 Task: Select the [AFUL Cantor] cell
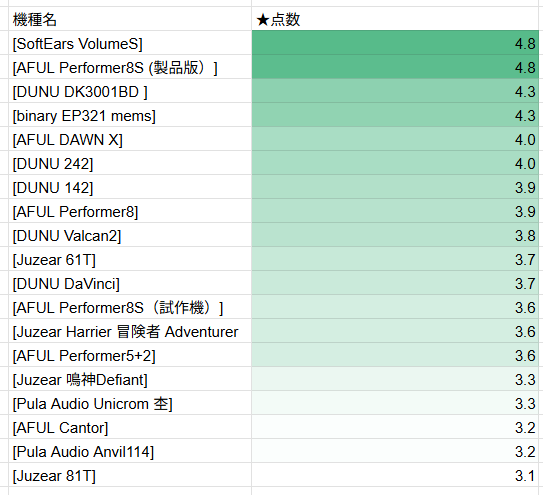[x=130, y=427]
